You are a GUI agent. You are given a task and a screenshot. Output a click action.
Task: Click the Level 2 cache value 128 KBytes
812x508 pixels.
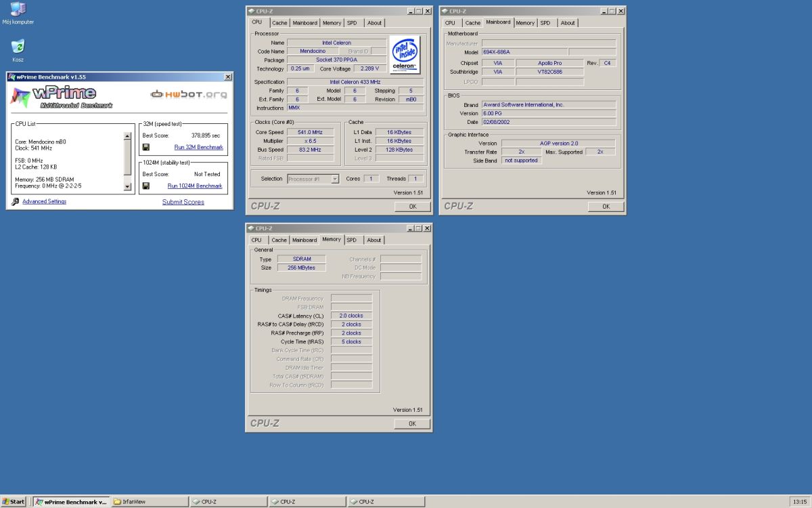coord(400,150)
